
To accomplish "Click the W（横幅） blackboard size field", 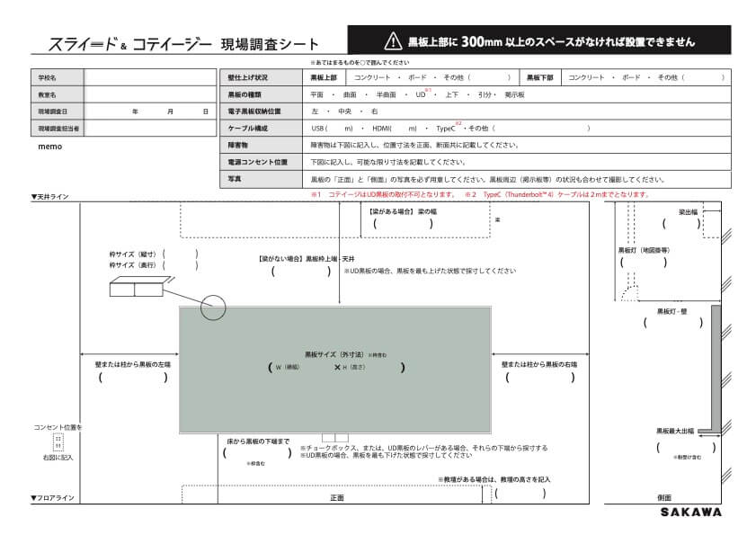I will (x=301, y=368).
